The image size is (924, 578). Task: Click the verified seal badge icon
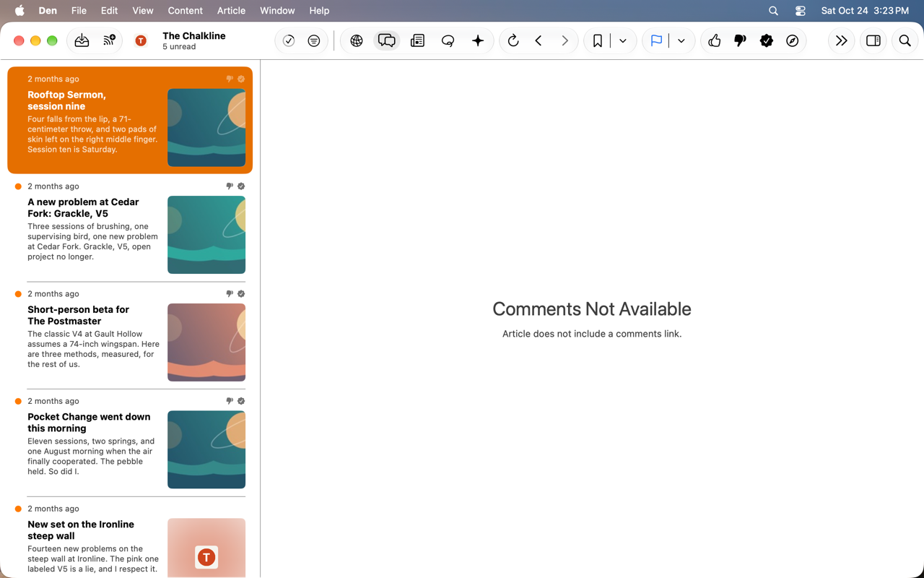tap(767, 41)
